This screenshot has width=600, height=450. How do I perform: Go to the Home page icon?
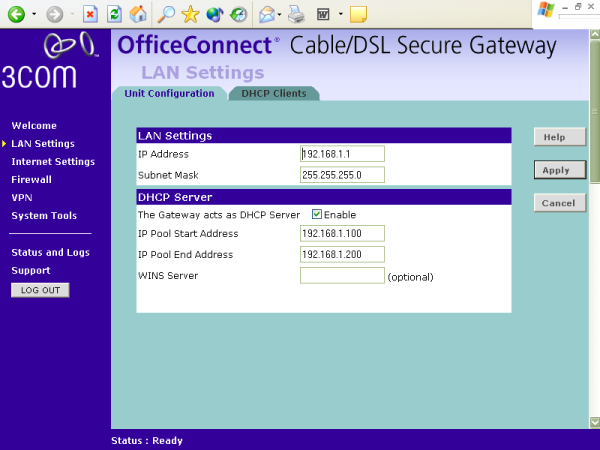pos(138,15)
